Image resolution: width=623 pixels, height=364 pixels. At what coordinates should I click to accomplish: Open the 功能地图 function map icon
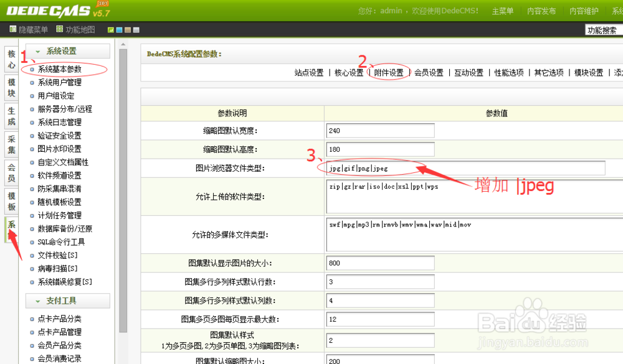click(60, 29)
